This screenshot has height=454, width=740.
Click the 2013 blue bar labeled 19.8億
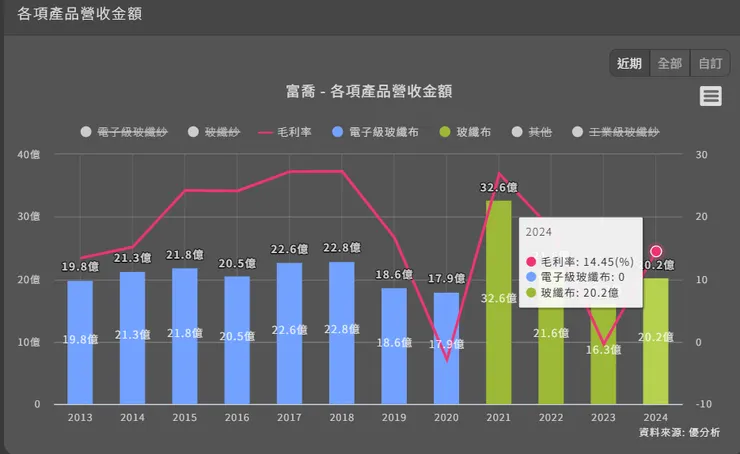click(80, 342)
